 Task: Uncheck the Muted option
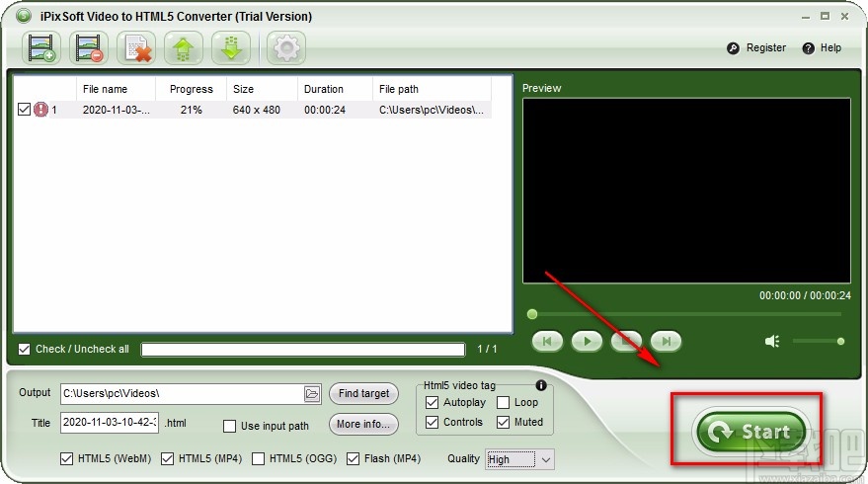pos(503,422)
